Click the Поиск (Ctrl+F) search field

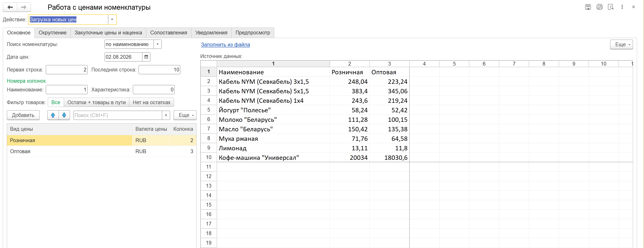pyautogui.click(x=118, y=115)
